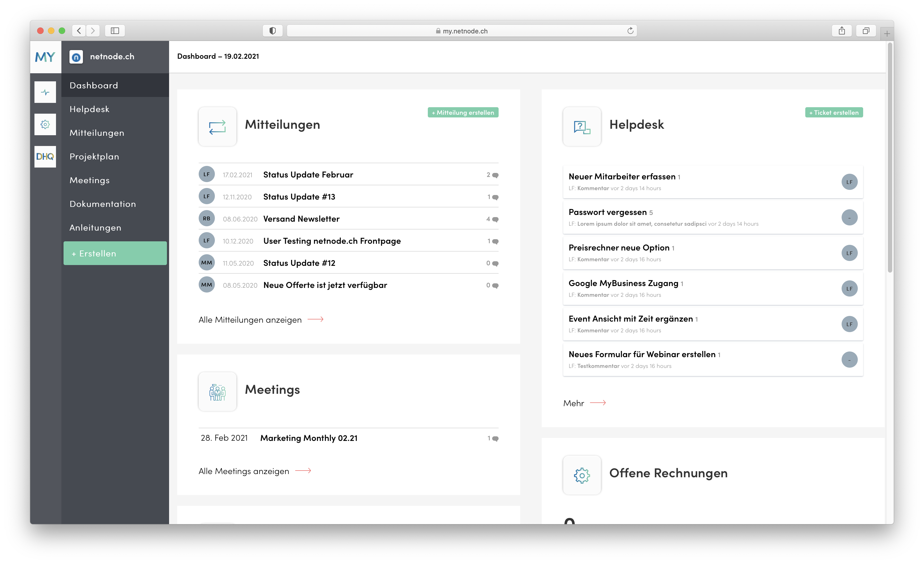Click the Safari share button
Viewport: 924px width, 564px height.
click(x=842, y=31)
